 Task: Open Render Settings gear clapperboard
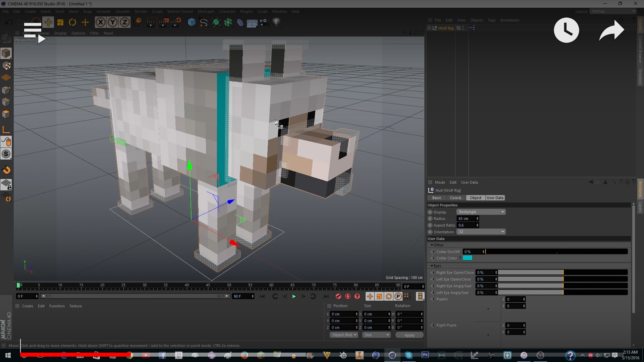click(176, 22)
